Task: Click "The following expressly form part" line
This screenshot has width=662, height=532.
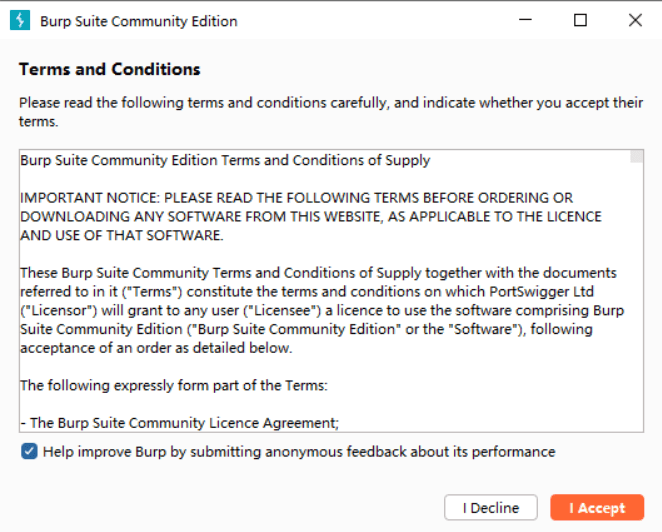Action: 174,385
